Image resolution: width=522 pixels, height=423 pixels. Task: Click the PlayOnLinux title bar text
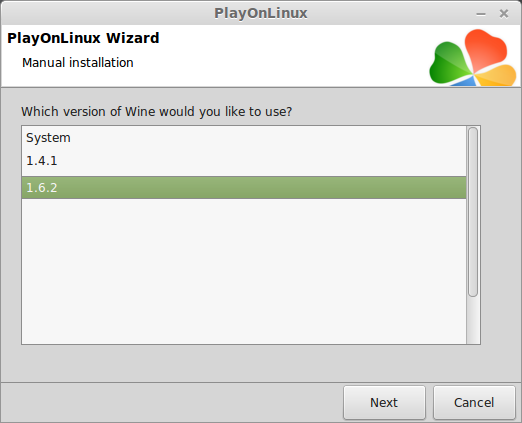click(x=261, y=13)
